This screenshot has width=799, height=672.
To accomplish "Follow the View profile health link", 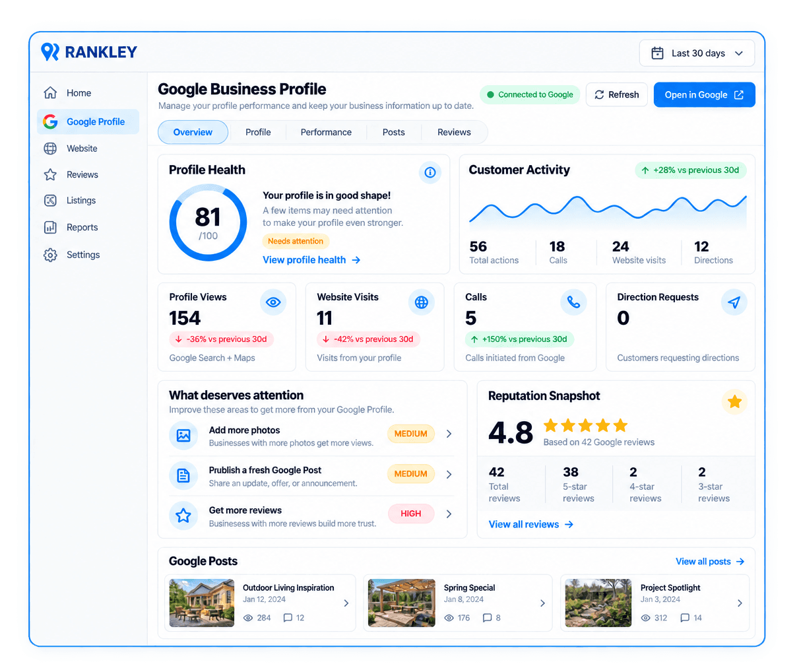I will (x=311, y=260).
